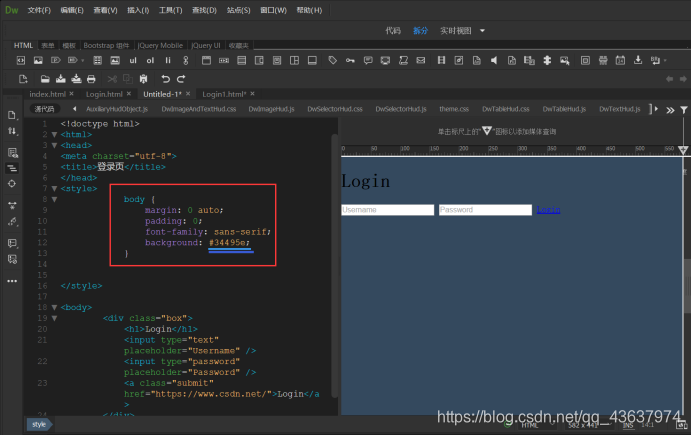Open the 站点(S) menu
Screen dimensions: 691x436
pos(238,10)
